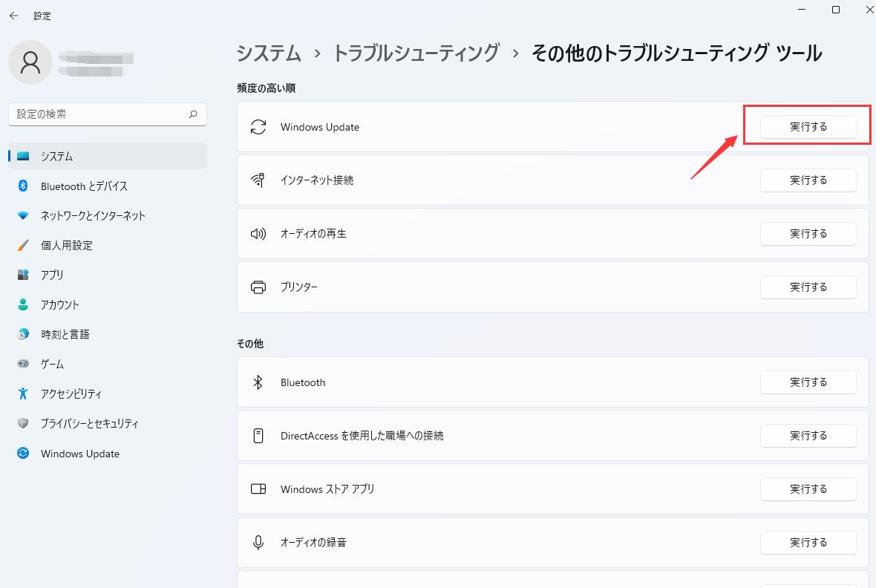This screenshot has width=876, height=588.
Task: Click the speaker icon for オーディオの再生
Action: [258, 234]
